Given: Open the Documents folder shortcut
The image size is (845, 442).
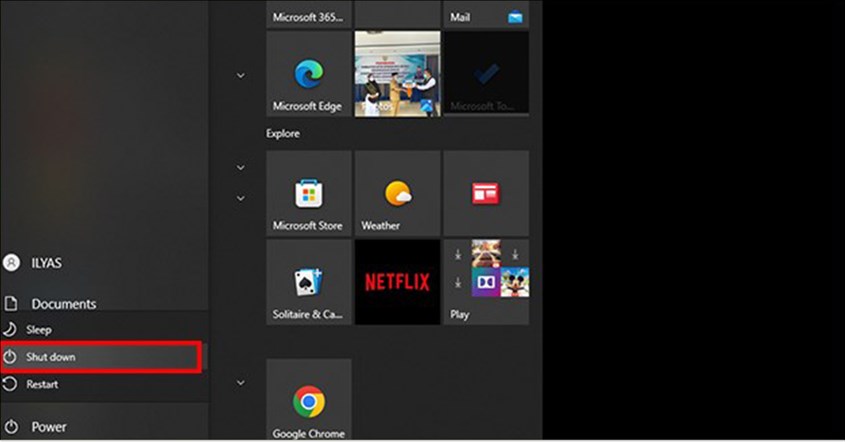Looking at the screenshot, I should [104, 303].
